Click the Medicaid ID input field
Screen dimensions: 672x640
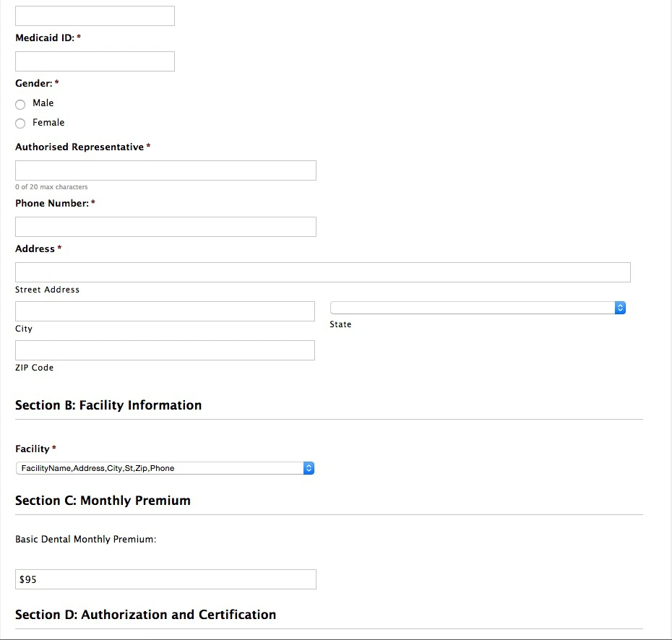tap(95, 61)
